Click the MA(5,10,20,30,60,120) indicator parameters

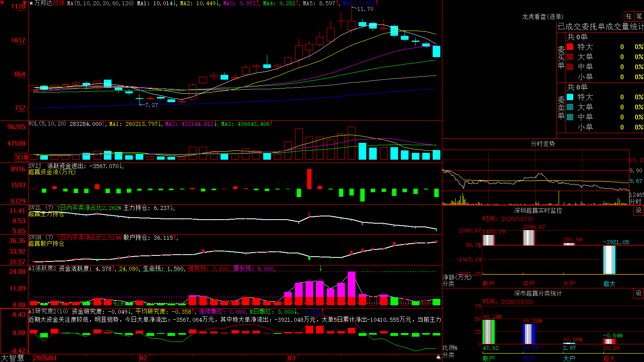tap(100, 3)
